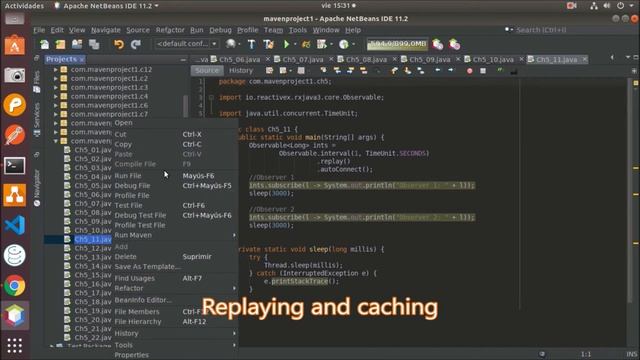Minimize the Projects panel with the dash button

[x=183, y=60]
